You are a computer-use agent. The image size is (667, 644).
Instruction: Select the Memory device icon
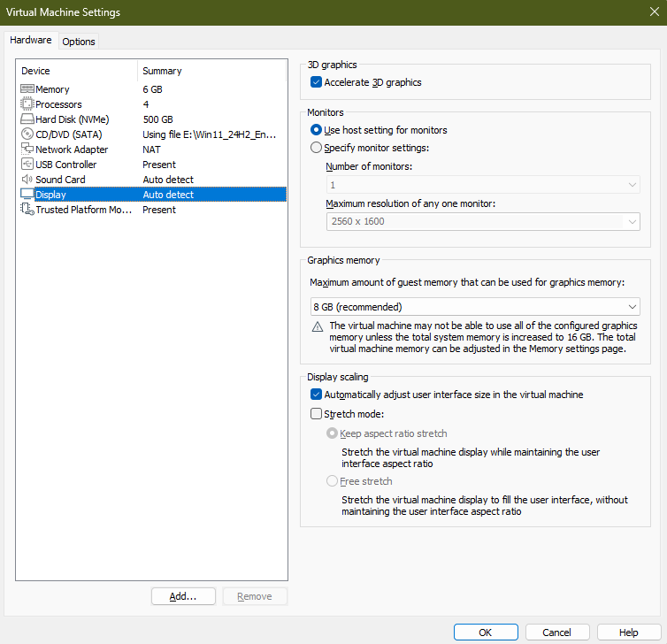27,89
